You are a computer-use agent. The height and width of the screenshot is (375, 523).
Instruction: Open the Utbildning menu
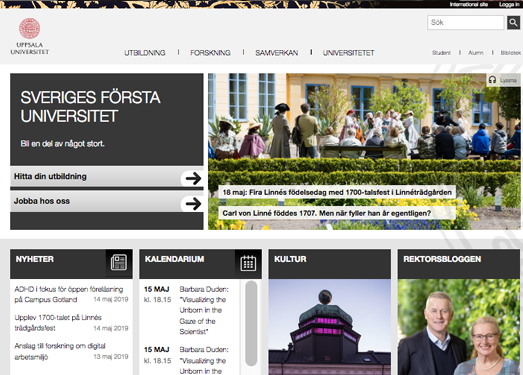pos(145,53)
